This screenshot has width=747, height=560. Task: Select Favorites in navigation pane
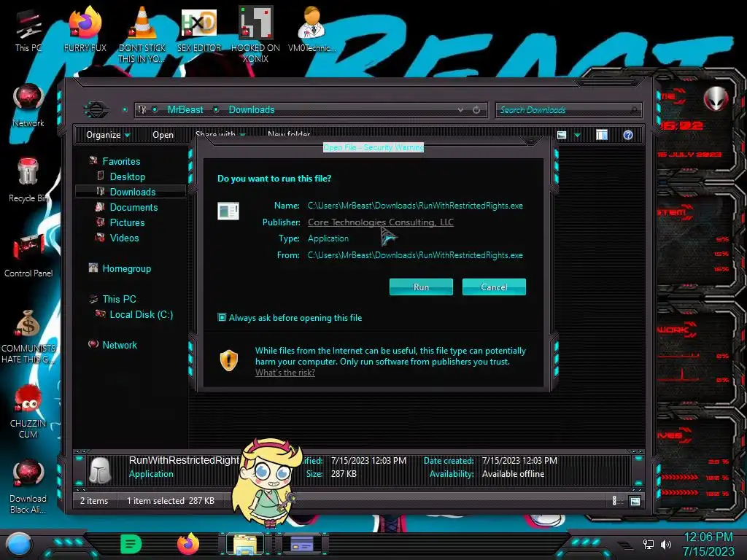tap(121, 161)
